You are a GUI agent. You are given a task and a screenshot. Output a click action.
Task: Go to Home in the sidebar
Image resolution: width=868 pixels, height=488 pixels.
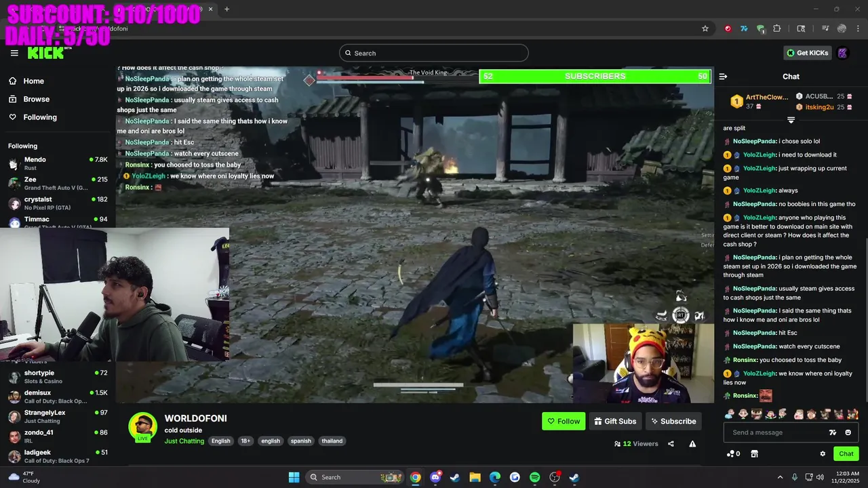pyautogui.click(x=33, y=81)
